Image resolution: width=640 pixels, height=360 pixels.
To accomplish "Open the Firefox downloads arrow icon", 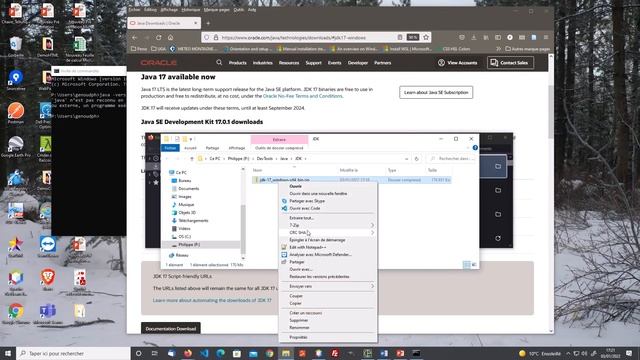I will (473, 37).
